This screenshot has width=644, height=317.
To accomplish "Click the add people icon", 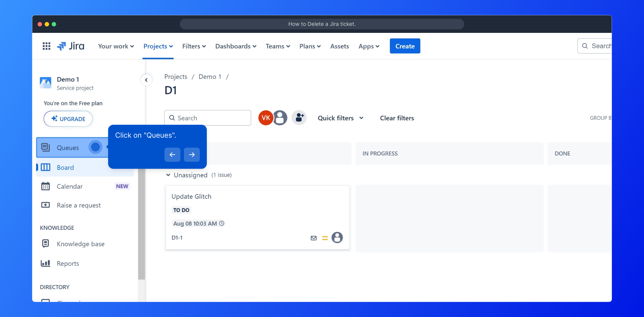I will pos(299,118).
